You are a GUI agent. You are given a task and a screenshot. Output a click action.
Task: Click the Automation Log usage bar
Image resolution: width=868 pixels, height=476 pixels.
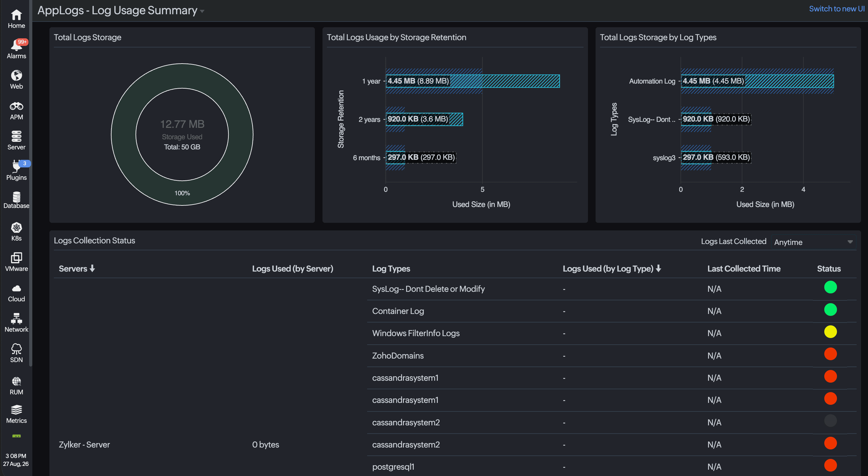click(757, 81)
